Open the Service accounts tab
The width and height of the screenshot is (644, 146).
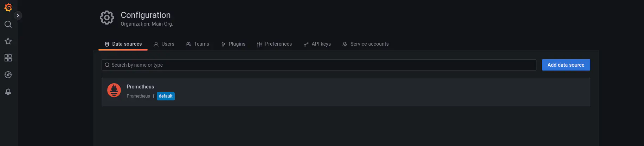[365, 44]
